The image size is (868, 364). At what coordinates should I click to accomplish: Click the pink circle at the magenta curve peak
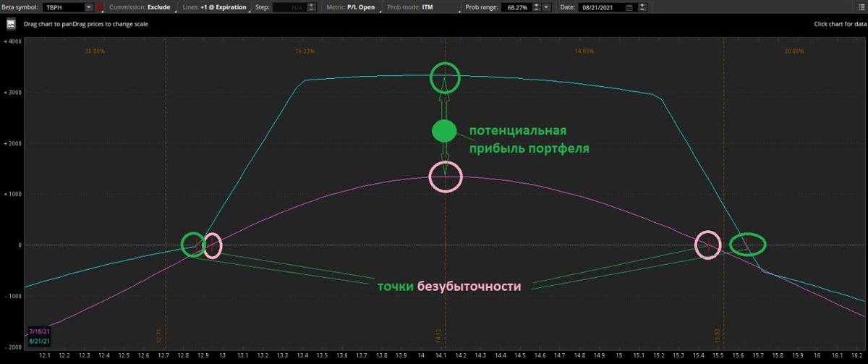point(445,176)
